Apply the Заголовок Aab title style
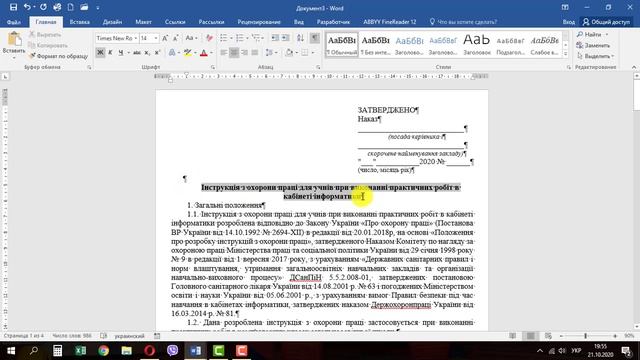640x360 pixels. [x=477, y=45]
